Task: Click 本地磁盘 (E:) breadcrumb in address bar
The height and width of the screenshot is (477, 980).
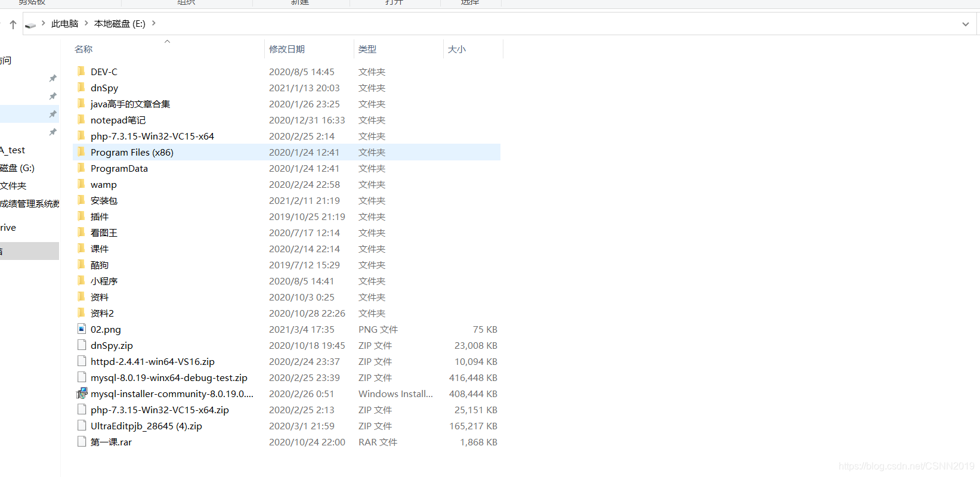Action: tap(120, 24)
